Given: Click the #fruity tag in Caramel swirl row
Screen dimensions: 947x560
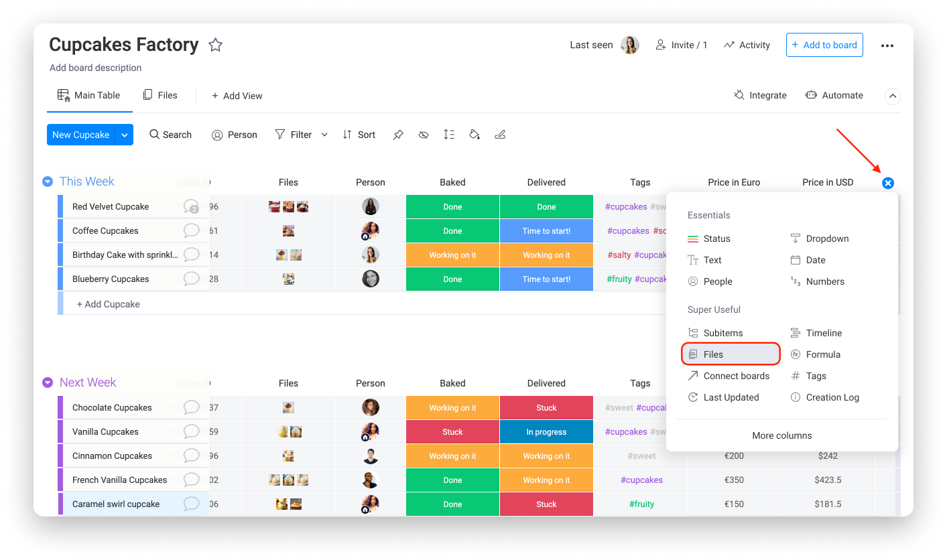Looking at the screenshot, I should [x=641, y=504].
